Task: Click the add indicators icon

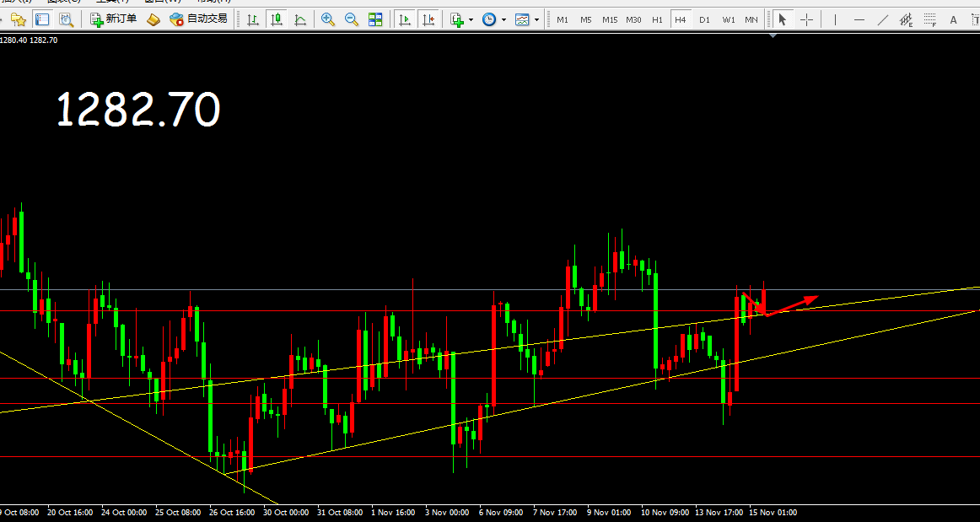Action: coord(457,19)
